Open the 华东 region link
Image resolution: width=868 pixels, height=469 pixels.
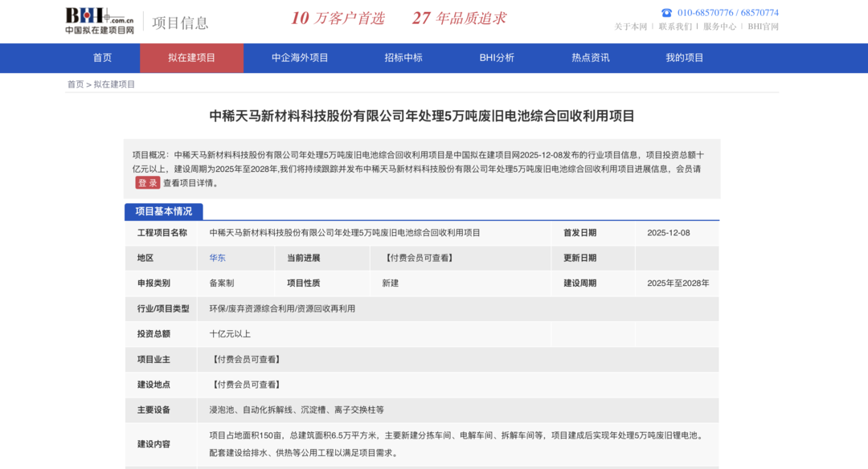point(217,258)
